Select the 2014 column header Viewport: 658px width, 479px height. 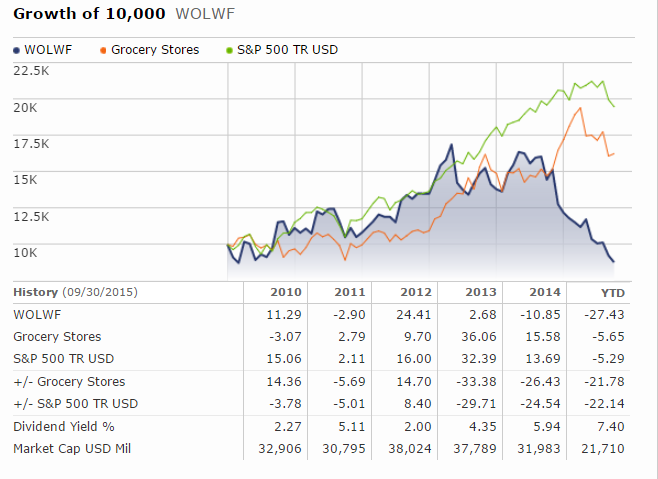[545, 292]
